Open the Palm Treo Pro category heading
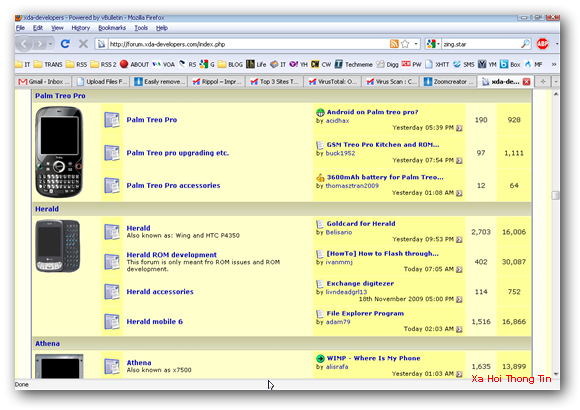The image size is (580, 410). coord(60,96)
